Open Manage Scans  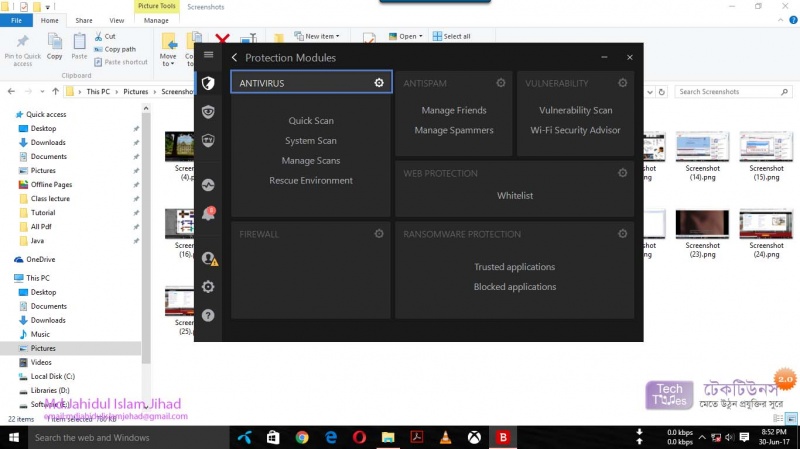coord(311,161)
